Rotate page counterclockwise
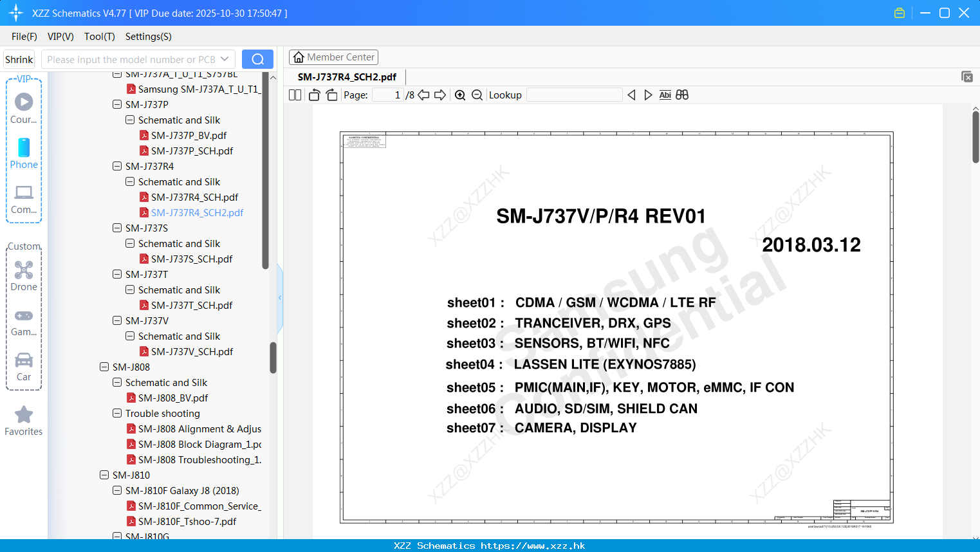The height and width of the screenshot is (552, 980). tap(314, 95)
